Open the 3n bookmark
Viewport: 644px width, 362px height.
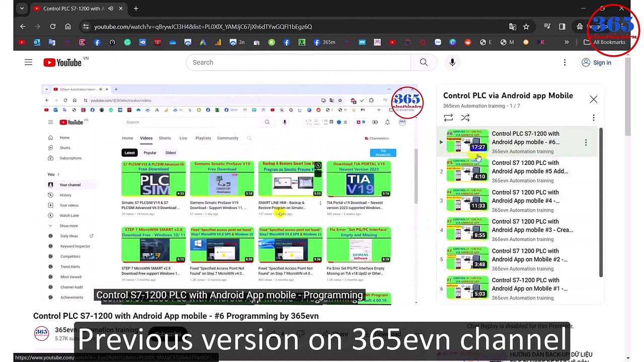(237, 42)
